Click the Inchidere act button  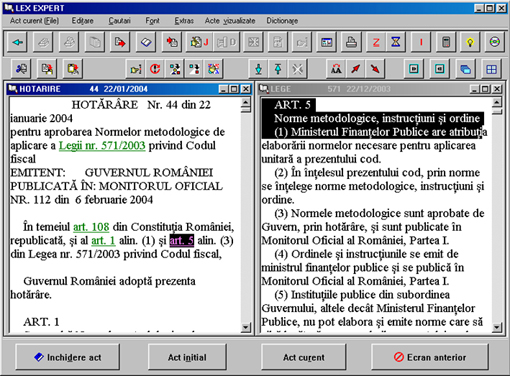tap(68, 357)
